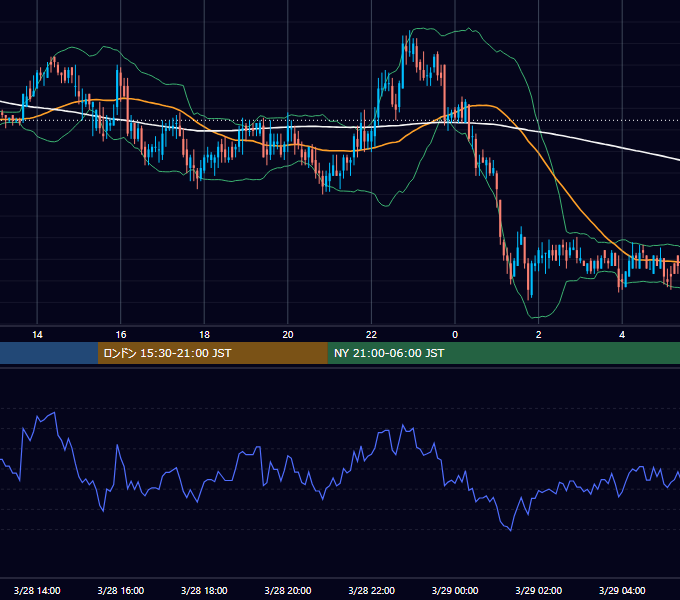
Task: Click the 3/28 18:00 date label
Action: 204,590
